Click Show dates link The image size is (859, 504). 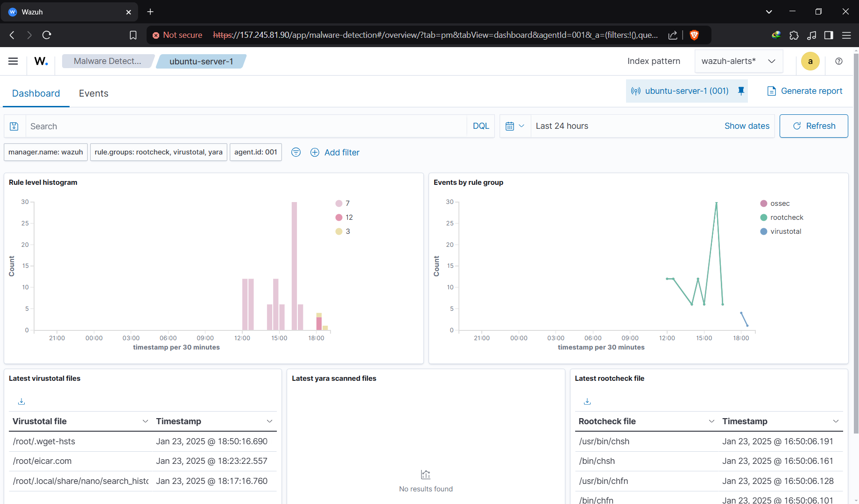(747, 126)
